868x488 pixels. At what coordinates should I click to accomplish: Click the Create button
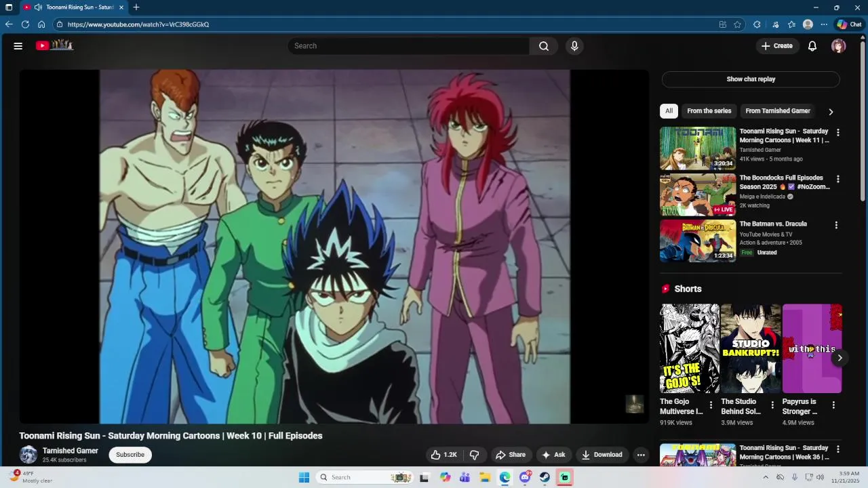click(x=777, y=46)
